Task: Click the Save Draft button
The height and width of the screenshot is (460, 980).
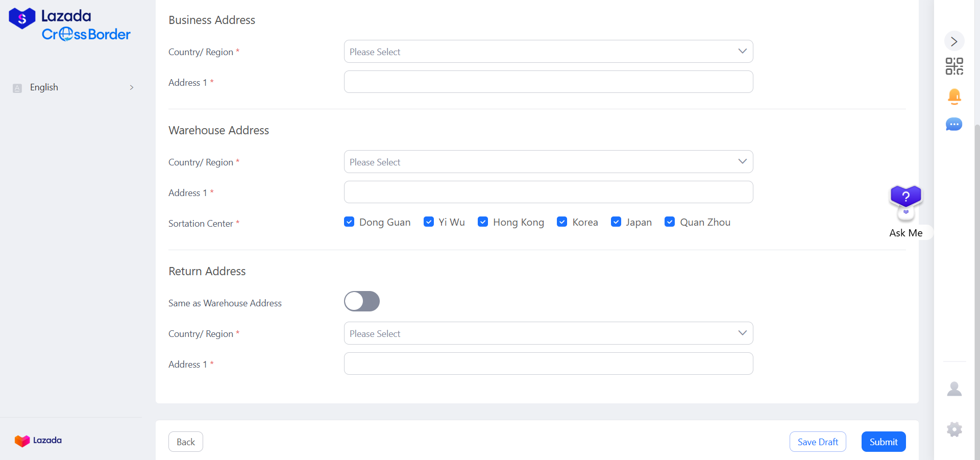Action: click(817, 442)
